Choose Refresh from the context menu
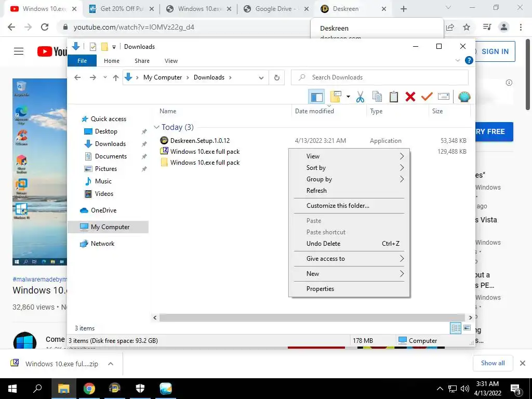Image resolution: width=532 pixels, height=399 pixels. pyautogui.click(x=349, y=190)
